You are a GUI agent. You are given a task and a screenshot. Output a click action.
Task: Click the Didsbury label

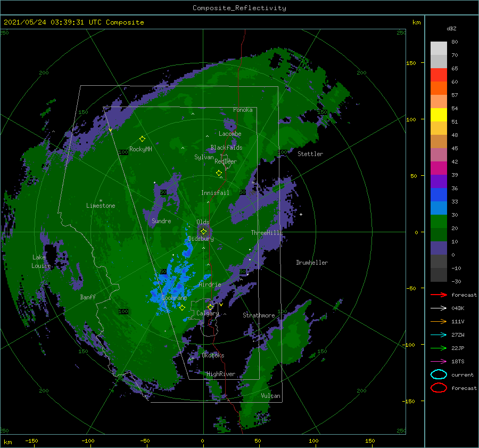tap(201, 239)
